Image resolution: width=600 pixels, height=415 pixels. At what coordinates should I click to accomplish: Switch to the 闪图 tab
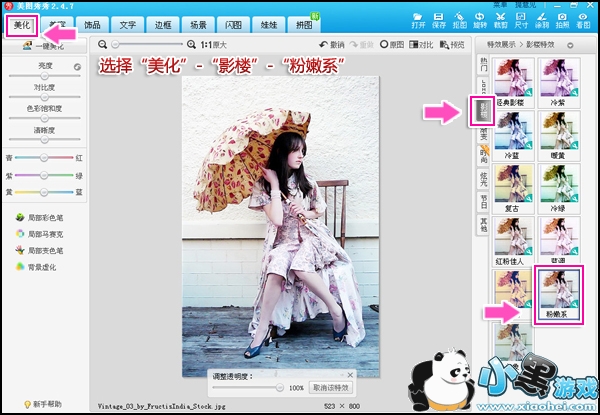[x=233, y=25]
